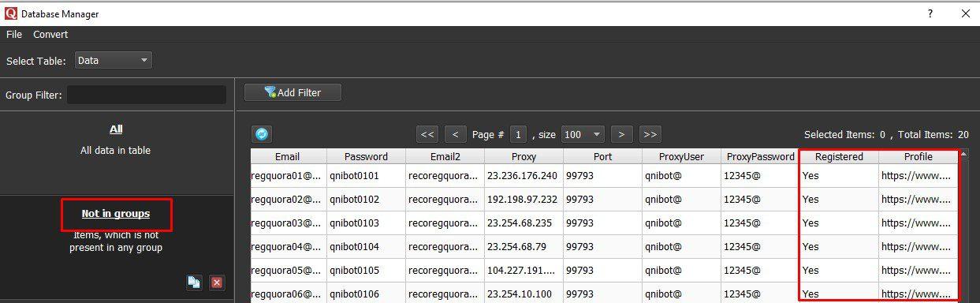The height and width of the screenshot is (303, 980).
Task: Select the regquora02@... email cell
Action: (x=289, y=200)
